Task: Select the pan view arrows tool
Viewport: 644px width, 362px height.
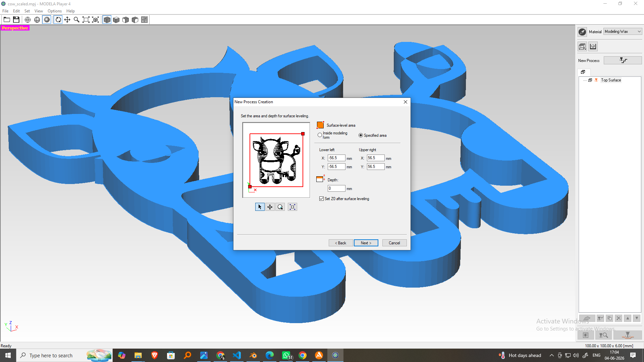Action: [67, 20]
